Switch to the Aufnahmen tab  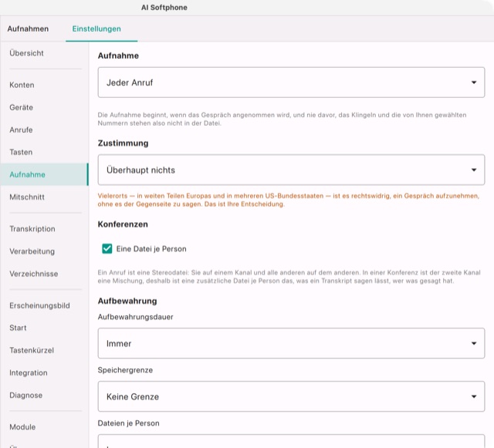pyautogui.click(x=28, y=29)
